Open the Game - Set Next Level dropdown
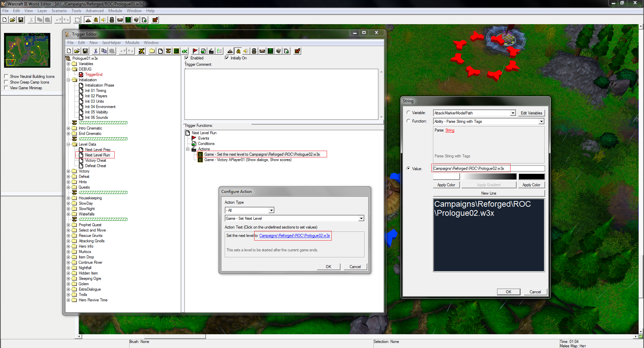The image size is (644, 348). pyautogui.click(x=361, y=218)
